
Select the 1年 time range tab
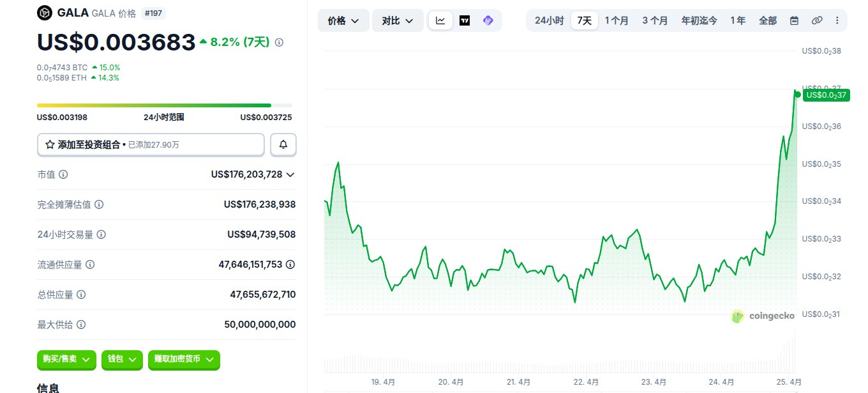coord(738,20)
